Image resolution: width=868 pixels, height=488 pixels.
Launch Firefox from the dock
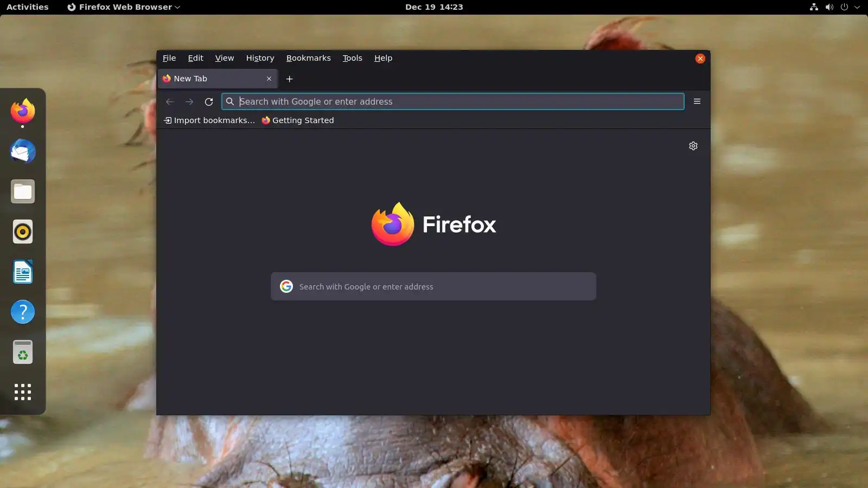point(23,111)
